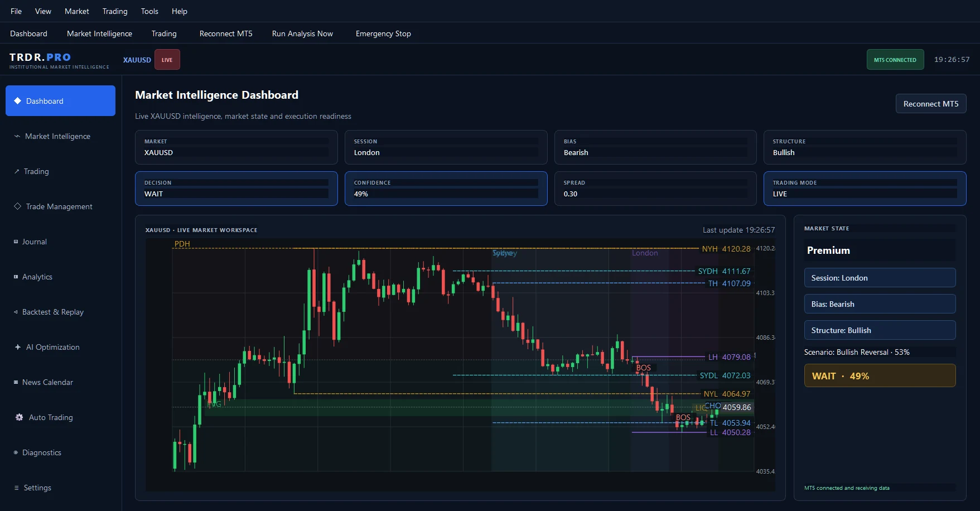The height and width of the screenshot is (511, 980).
Task: Click Run Analysis Now
Action: click(302, 33)
